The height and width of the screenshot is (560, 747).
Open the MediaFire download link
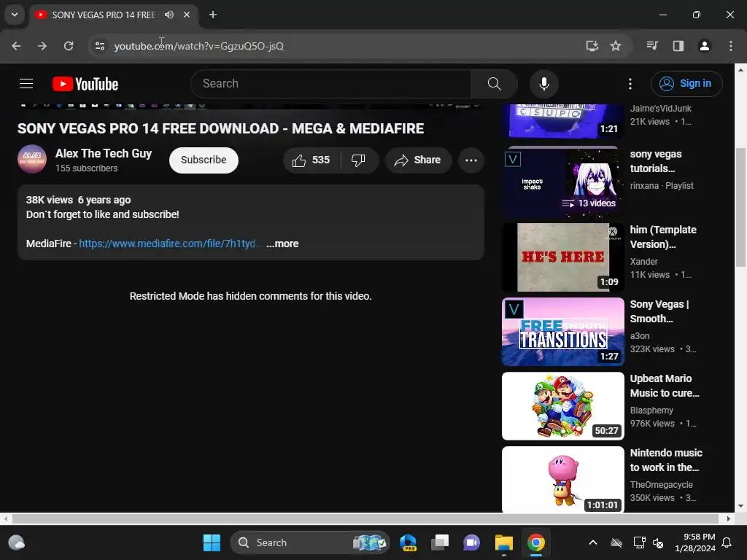pos(169,244)
